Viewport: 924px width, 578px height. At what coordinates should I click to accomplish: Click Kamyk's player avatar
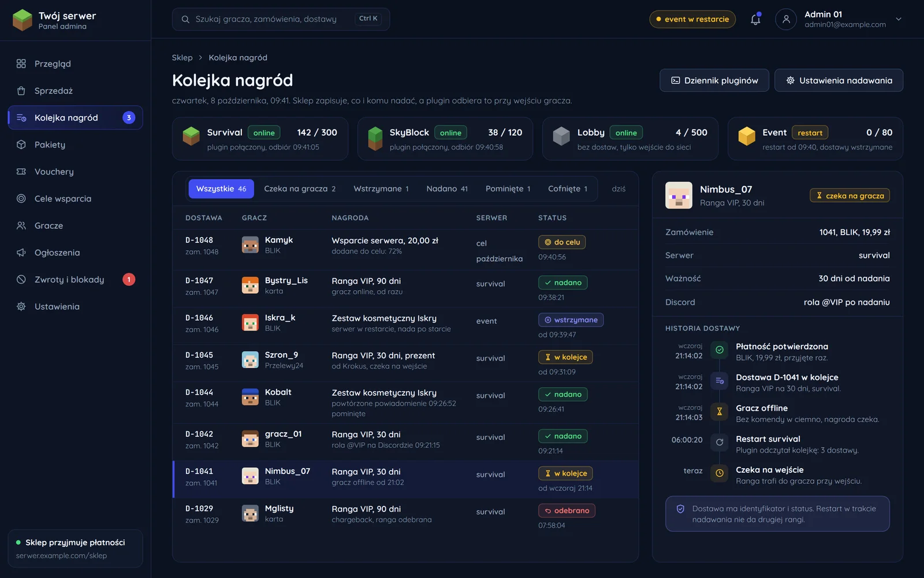pyautogui.click(x=250, y=244)
